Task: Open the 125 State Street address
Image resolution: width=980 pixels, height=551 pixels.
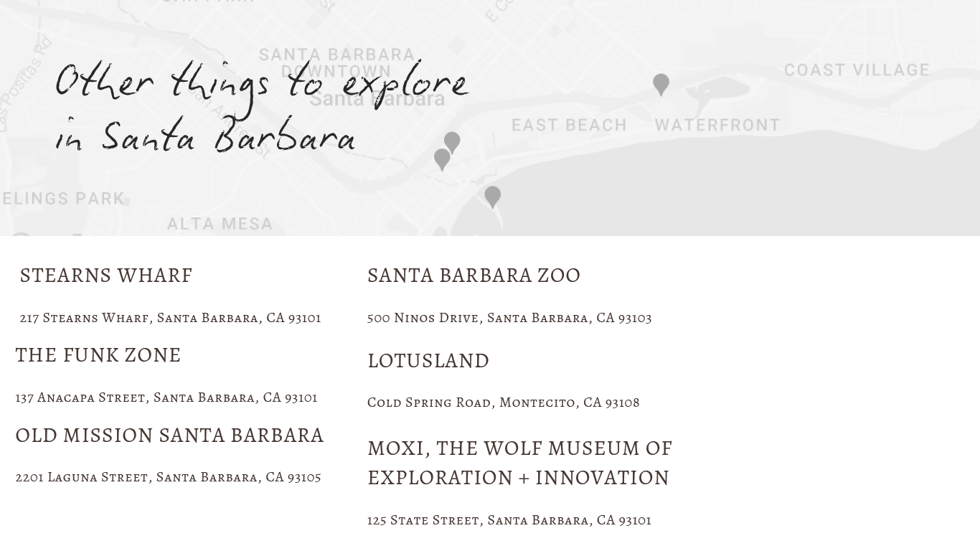Action: [509, 520]
